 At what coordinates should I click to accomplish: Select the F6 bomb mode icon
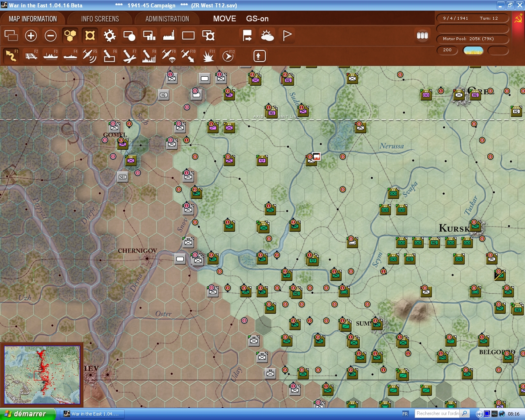[110, 56]
